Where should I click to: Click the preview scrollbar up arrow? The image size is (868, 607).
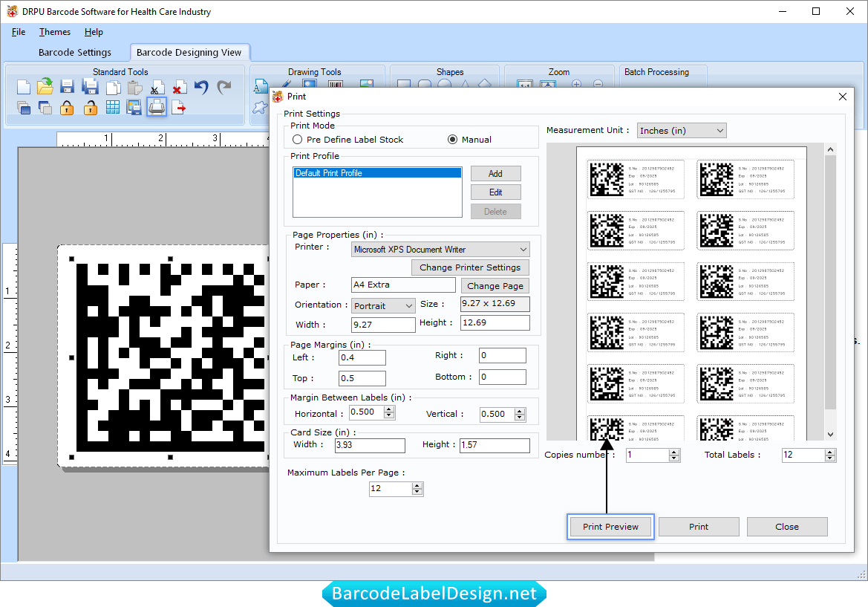(830, 149)
